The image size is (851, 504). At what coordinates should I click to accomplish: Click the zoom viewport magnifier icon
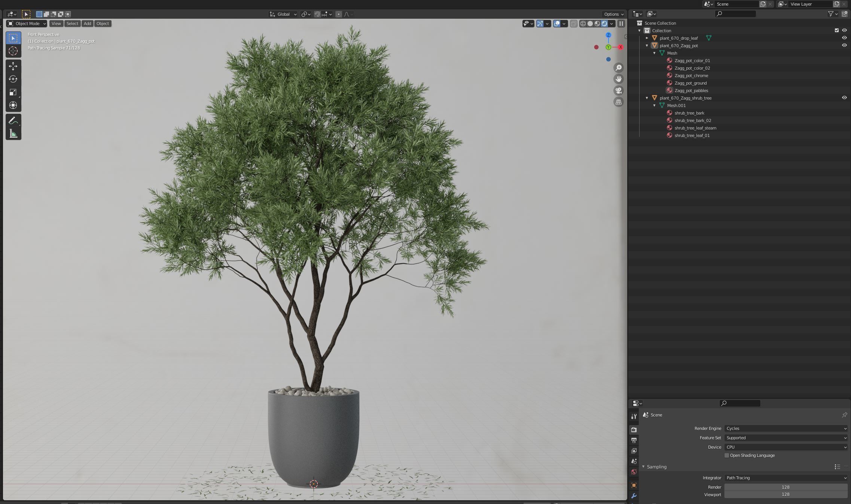tap(619, 68)
